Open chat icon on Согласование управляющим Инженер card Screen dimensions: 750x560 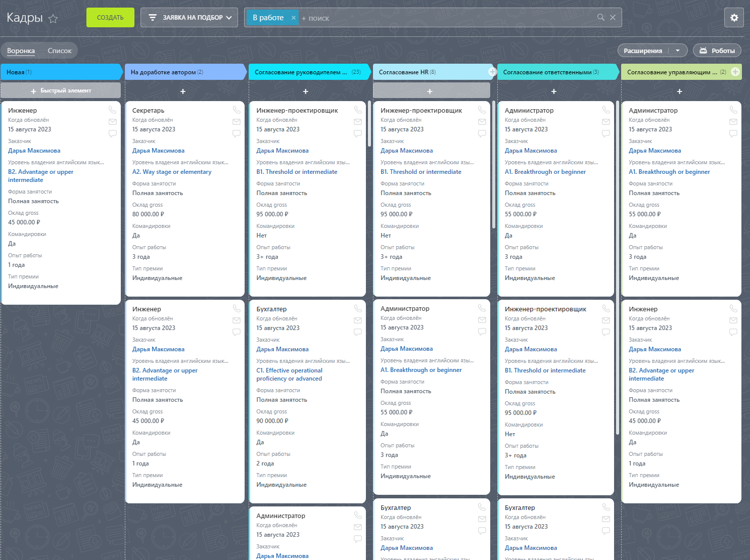(733, 332)
